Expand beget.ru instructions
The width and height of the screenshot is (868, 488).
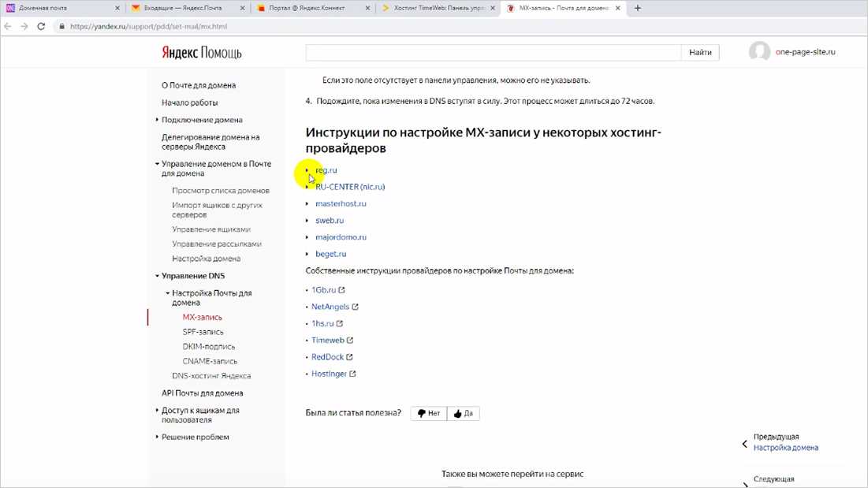click(x=330, y=254)
